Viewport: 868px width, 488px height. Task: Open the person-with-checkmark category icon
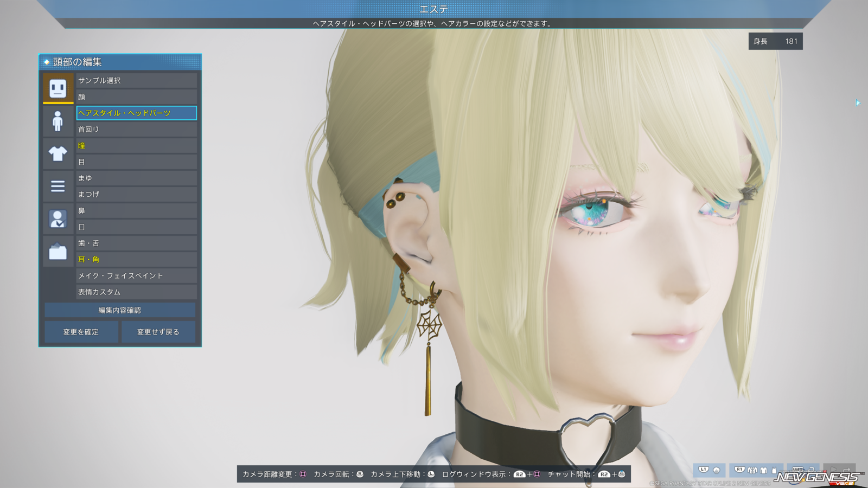pyautogui.click(x=58, y=219)
